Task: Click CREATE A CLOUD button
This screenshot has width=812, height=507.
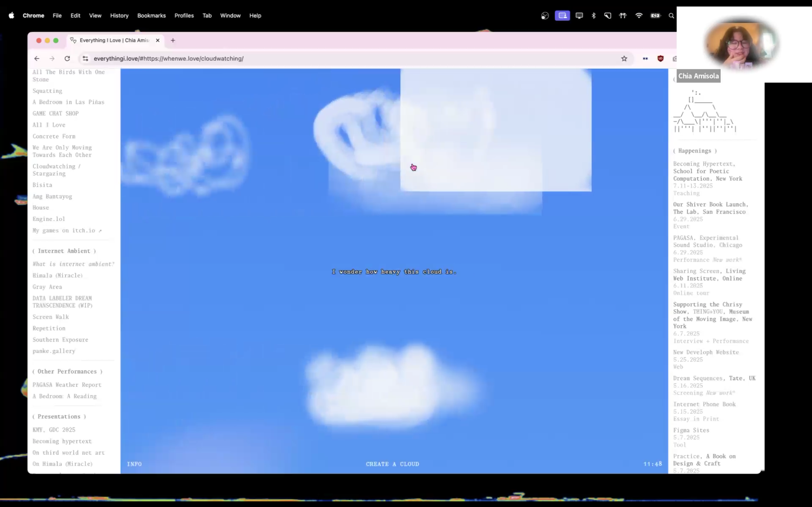Action: pyautogui.click(x=392, y=464)
